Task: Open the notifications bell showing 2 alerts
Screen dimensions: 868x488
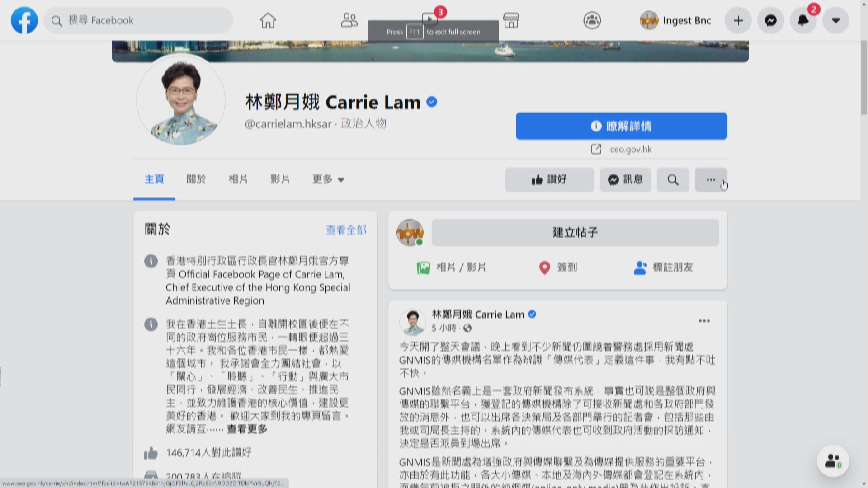Action: point(803,20)
